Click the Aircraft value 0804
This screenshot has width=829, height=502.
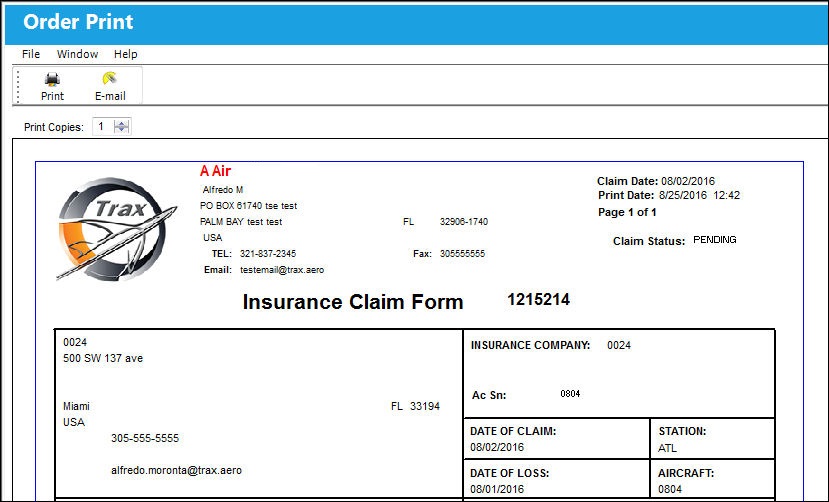click(670, 489)
